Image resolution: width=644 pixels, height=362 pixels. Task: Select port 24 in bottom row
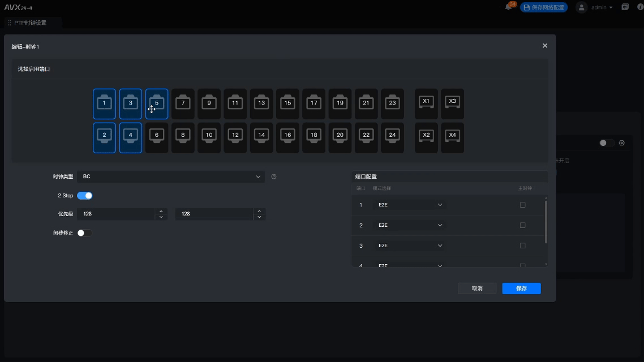pos(392,137)
